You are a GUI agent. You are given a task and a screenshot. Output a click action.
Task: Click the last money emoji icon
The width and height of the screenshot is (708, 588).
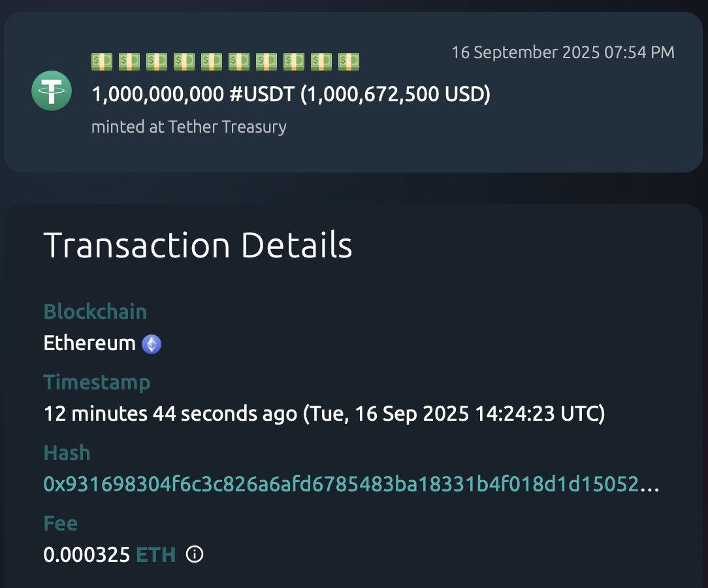tap(349, 61)
